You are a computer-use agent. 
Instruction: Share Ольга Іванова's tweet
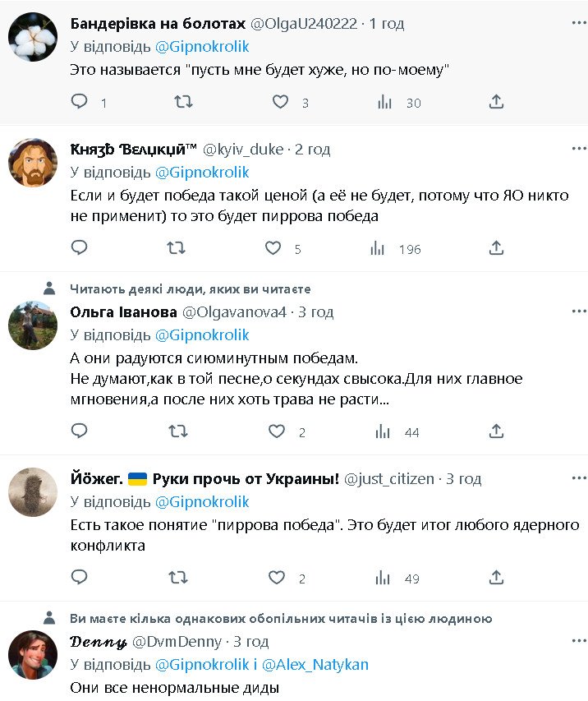point(496,431)
